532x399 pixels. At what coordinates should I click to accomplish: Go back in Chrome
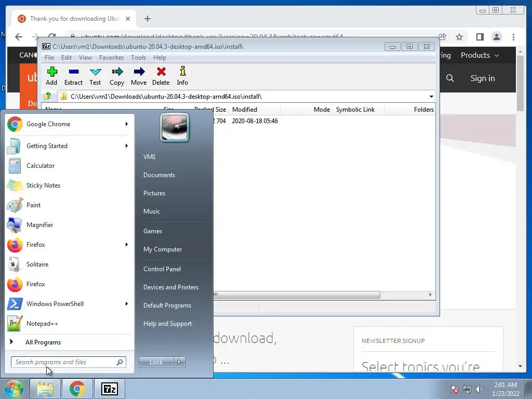pos(19,37)
